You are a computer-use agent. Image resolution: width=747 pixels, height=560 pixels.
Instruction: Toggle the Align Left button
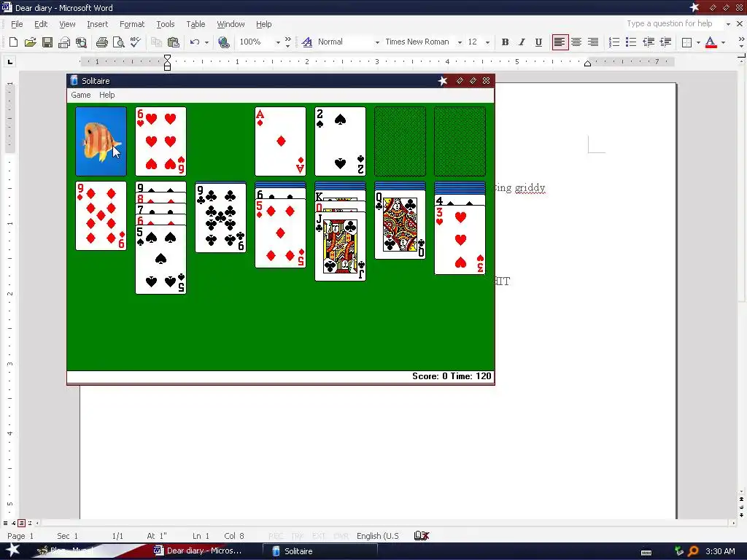pyautogui.click(x=560, y=42)
